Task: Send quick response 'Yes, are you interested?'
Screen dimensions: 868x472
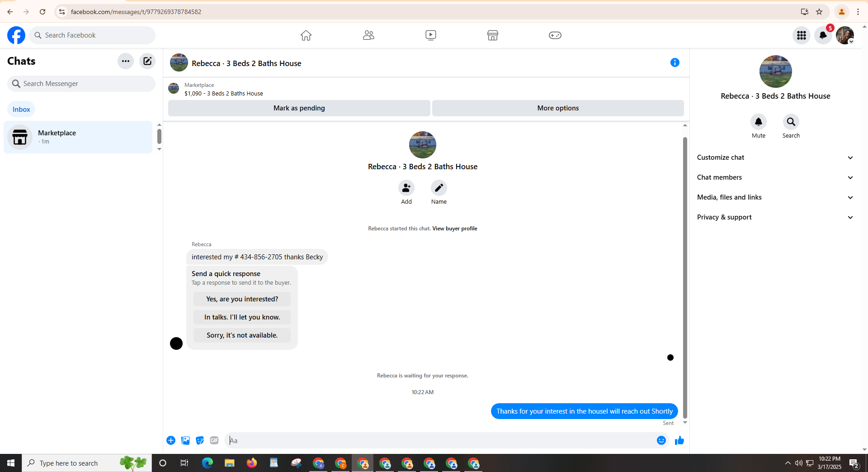Action: click(x=242, y=299)
